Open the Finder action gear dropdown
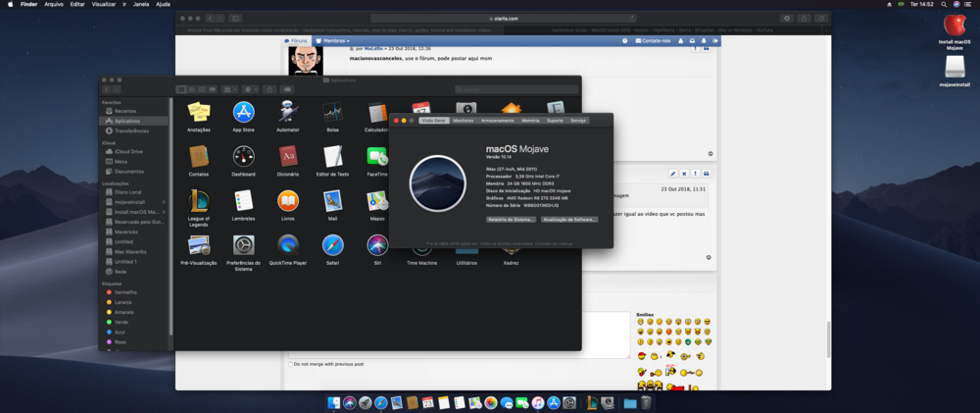Screen dimensions: 980x413 pos(249,89)
